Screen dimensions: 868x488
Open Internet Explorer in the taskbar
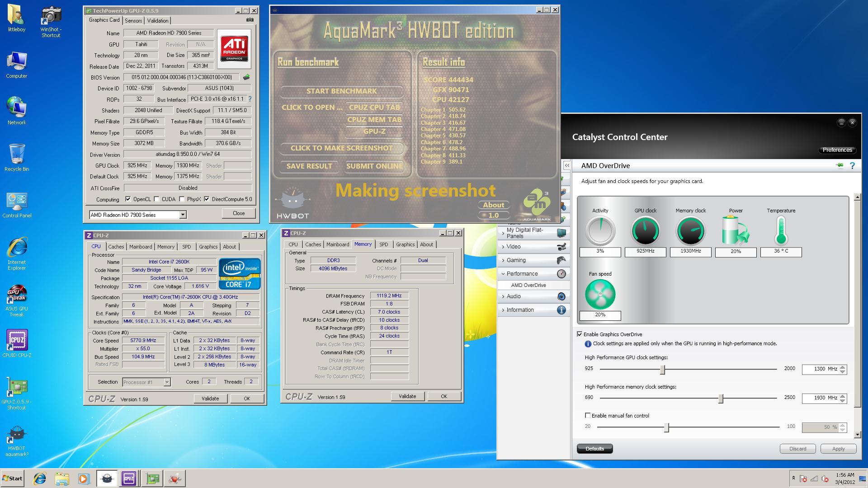click(40, 479)
